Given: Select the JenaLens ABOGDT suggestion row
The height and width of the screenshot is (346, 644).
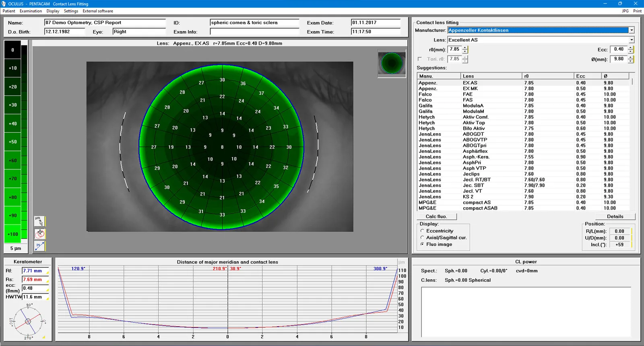Looking at the screenshot, I should coord(523,134).
